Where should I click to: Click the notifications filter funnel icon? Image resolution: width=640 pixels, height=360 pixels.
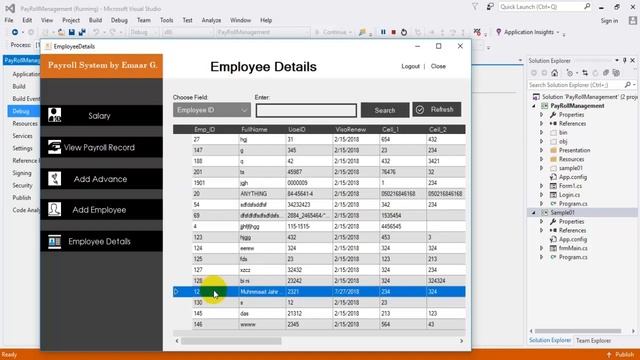click(475, 7)
